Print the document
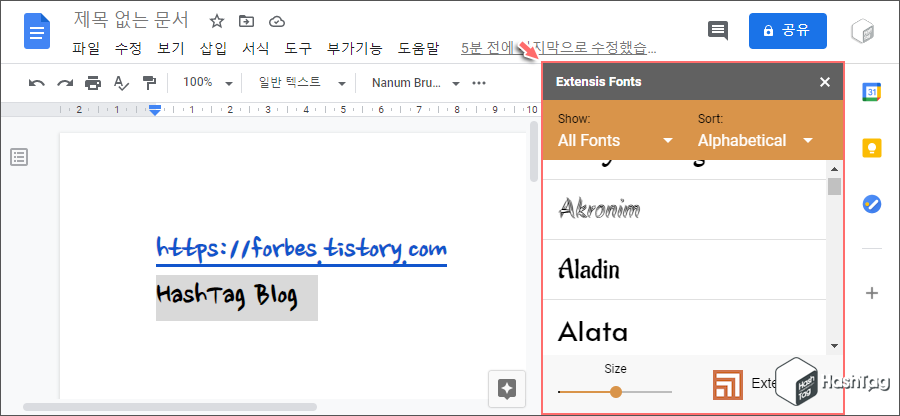The height and width of the screenshot is (416, 900). point(92,83)
